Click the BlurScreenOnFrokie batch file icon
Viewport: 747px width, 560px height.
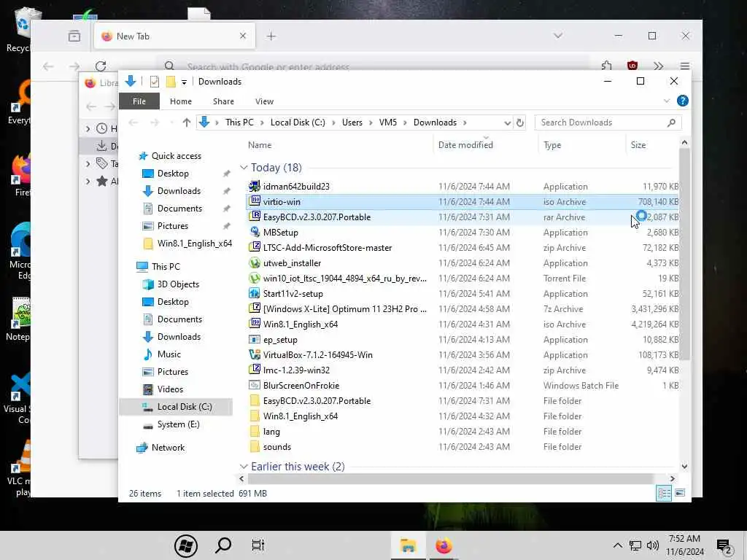pos(255,385)
